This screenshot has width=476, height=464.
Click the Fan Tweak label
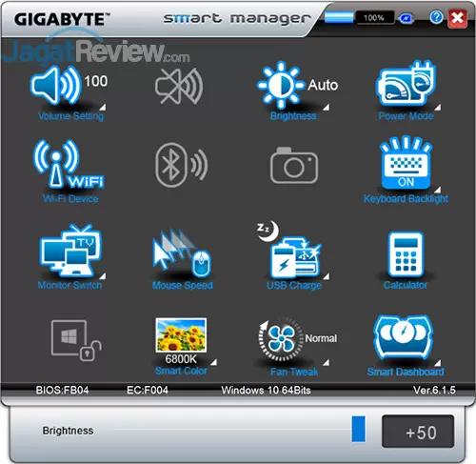pyautogui.click(x=294, y=372)
